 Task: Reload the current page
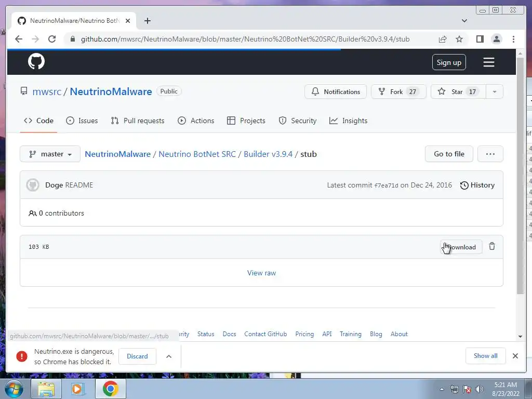(52, 39)
